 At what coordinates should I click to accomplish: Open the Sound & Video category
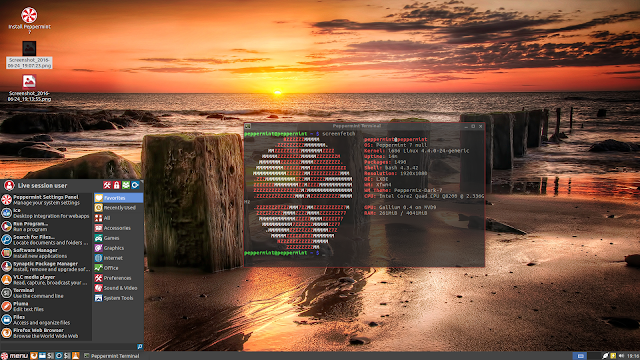[x=118, y=288]
